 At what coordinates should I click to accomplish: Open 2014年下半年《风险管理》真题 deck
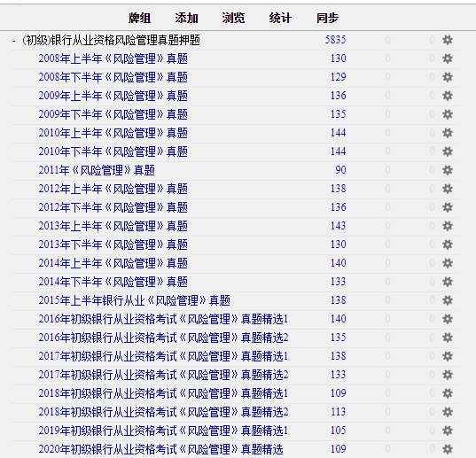[x=113, y=282]
